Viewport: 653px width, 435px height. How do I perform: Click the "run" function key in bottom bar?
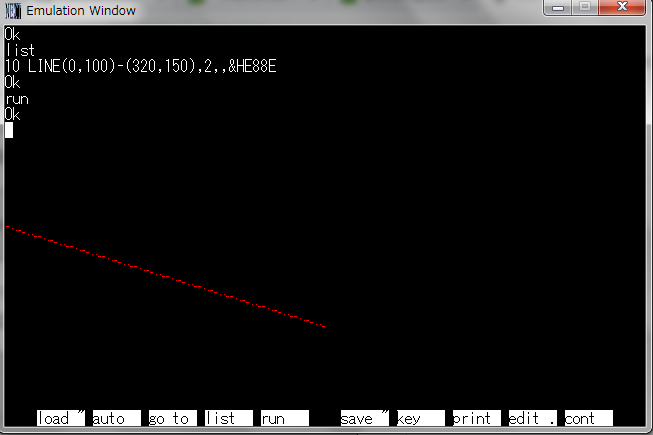point(284,418)
